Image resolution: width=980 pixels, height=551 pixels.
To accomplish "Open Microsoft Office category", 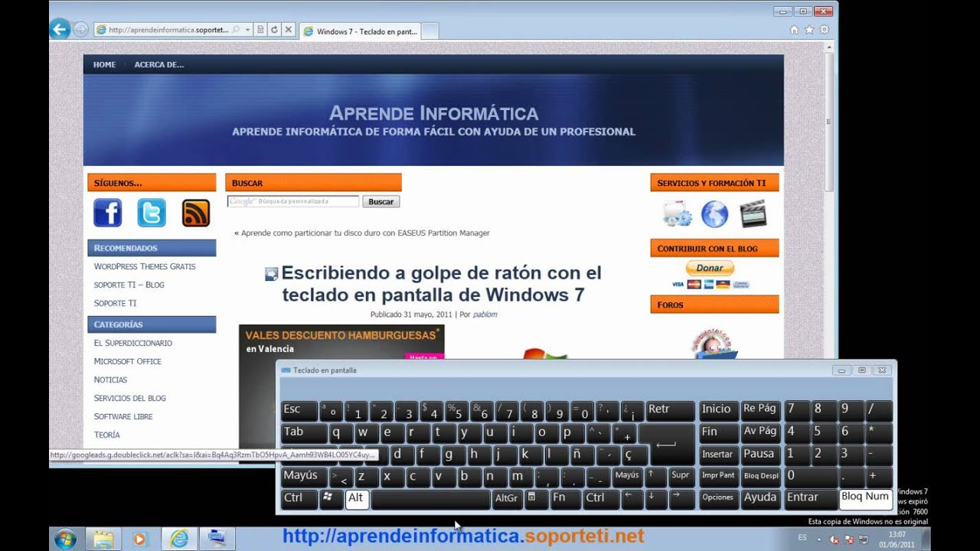I will coord(127,361).
